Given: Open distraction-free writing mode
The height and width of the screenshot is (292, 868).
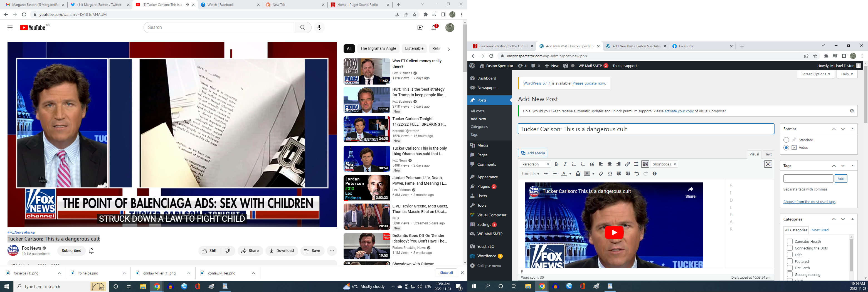Looking at the screenshot, I should click(768, 164).
